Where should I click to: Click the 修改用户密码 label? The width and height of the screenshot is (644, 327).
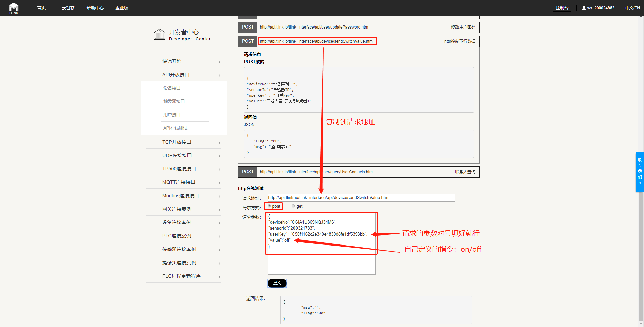pos(463,27)
